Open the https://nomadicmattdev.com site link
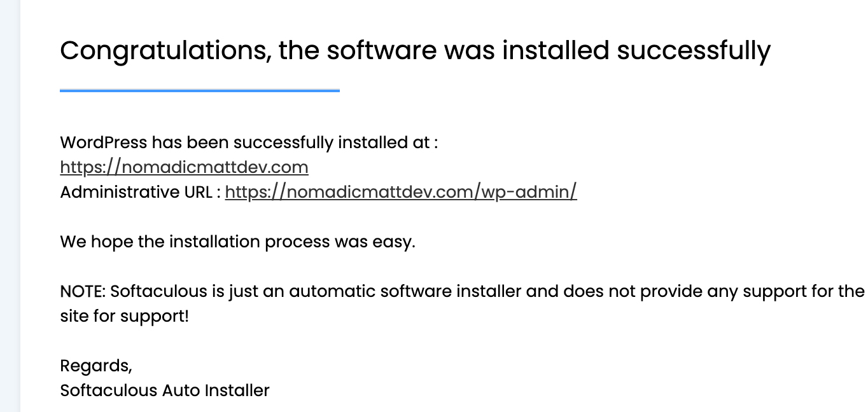This screenshot has height=412, width=868. [x=184, y=167]
